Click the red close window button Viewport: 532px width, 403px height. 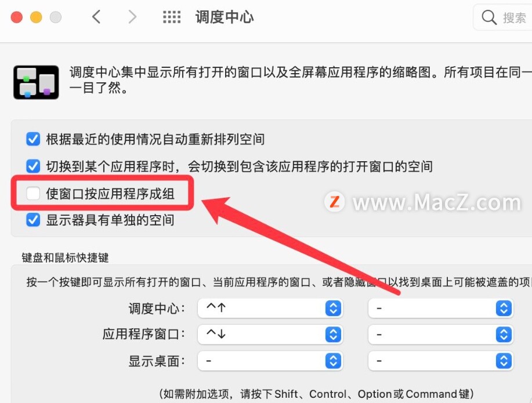pyautogui.click(x=17, y=17)
